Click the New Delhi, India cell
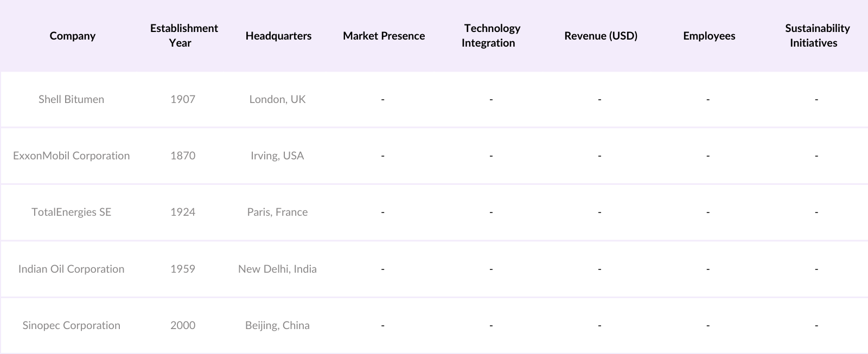868x354 pixels. click(x=277, y=269)
